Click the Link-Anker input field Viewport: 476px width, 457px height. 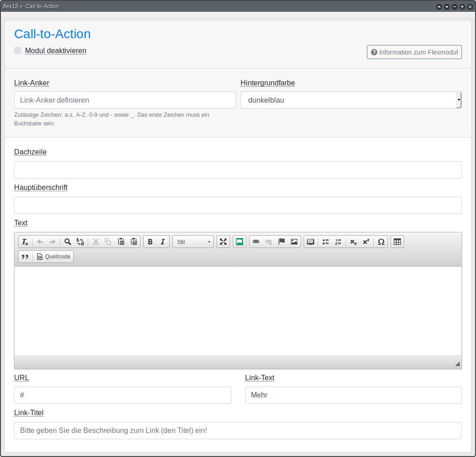(x=125, y=100)
